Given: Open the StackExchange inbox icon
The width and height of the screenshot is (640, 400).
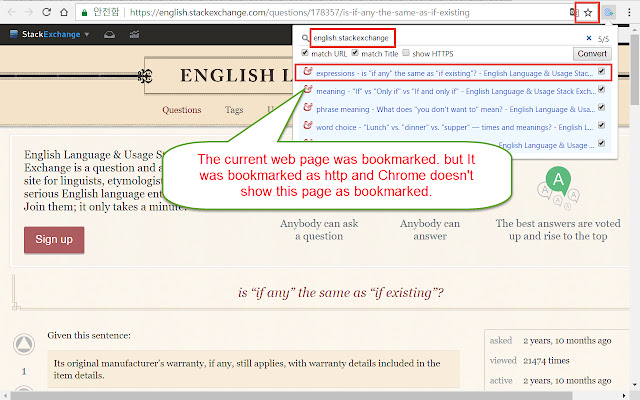Looking at the screenshot, I should point(109,35).
